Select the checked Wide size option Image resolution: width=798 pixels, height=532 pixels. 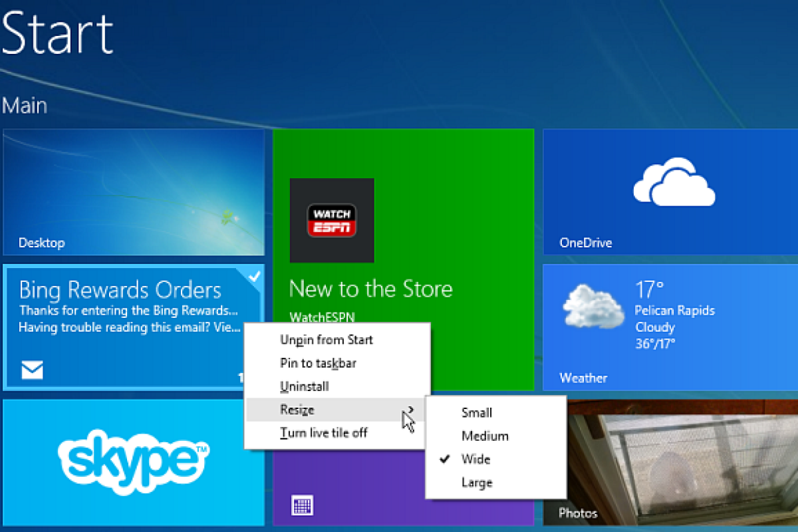[x=496, y=460]
